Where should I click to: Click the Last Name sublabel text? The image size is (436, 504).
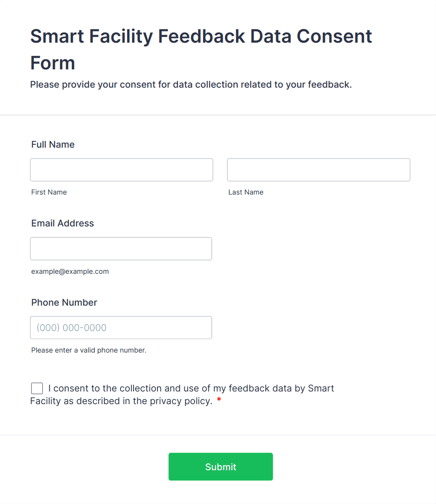coord(246,192)
